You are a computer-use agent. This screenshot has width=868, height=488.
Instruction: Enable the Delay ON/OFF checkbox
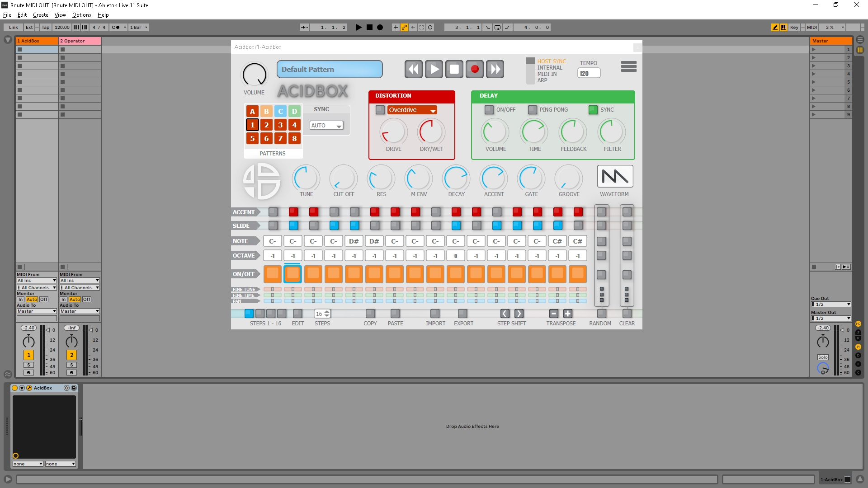pos(489,110)
